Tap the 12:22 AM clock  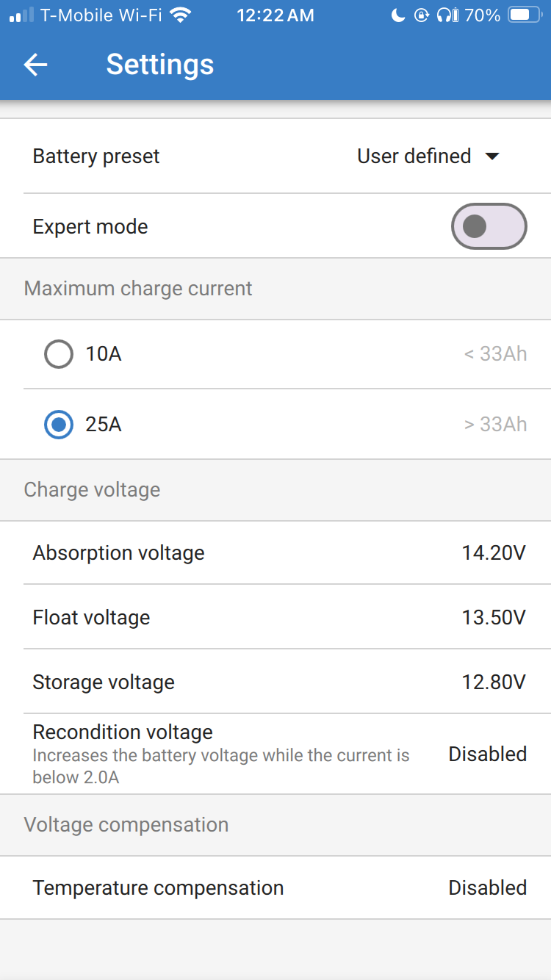275,15
